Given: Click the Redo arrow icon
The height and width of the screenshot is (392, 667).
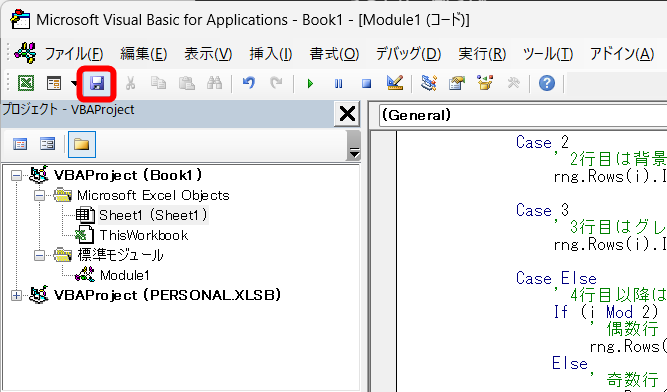Looking at the screenshot, I should pos(276,83).
